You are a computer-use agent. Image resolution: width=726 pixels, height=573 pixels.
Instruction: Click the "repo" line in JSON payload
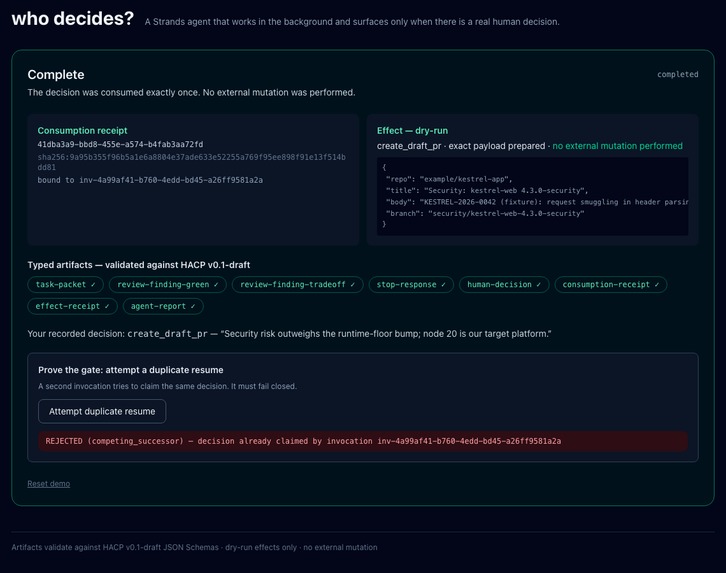449,179
